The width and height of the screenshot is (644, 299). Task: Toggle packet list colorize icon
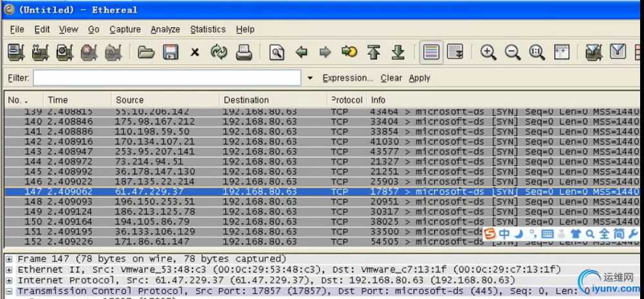pyautogui.click(x=431, y=52)
